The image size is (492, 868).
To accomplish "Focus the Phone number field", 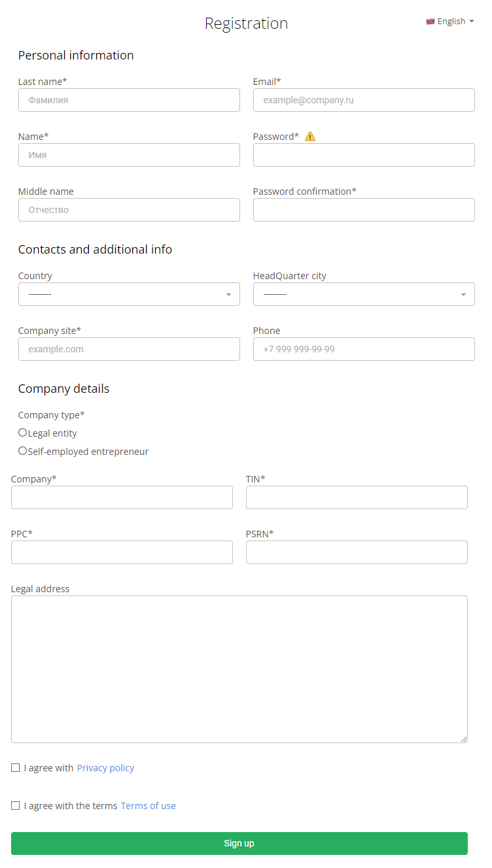I will point(364,349).
